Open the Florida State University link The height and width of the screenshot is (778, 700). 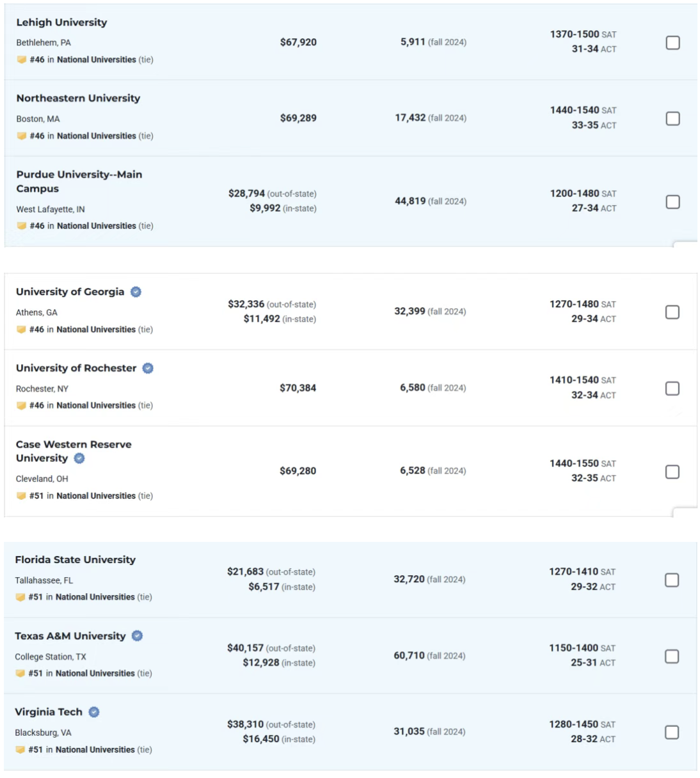point(76,560)
